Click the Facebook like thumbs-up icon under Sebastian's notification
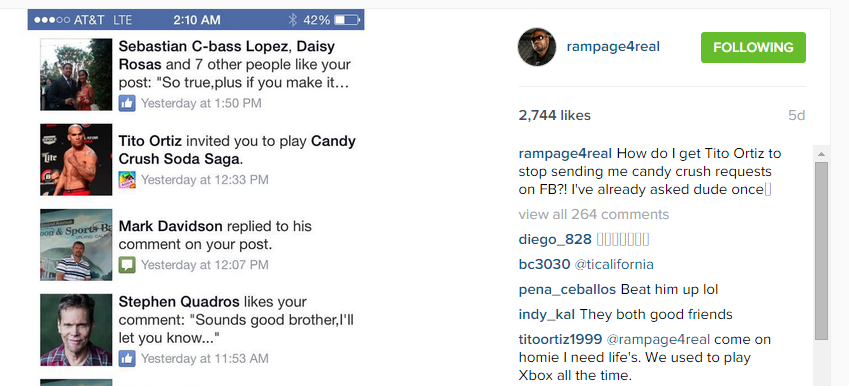Viewport: 849px width, 386px height. [x=127, y=103]
